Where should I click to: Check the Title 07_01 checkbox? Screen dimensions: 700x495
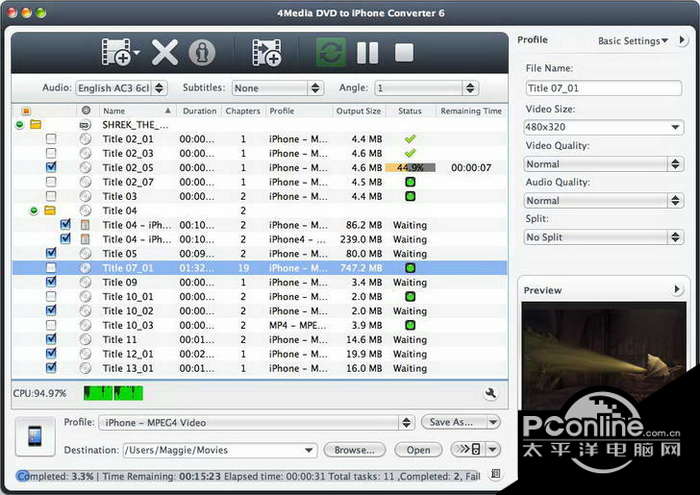51,268
